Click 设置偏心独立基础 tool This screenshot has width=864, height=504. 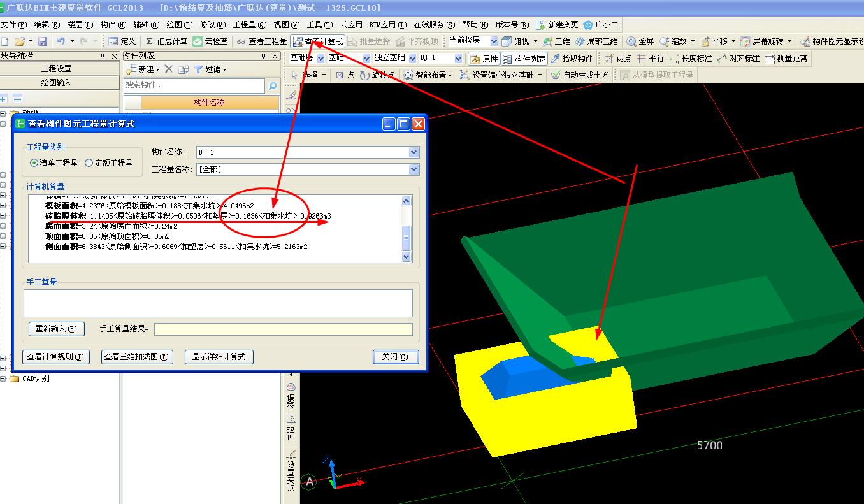pos(497,75)
